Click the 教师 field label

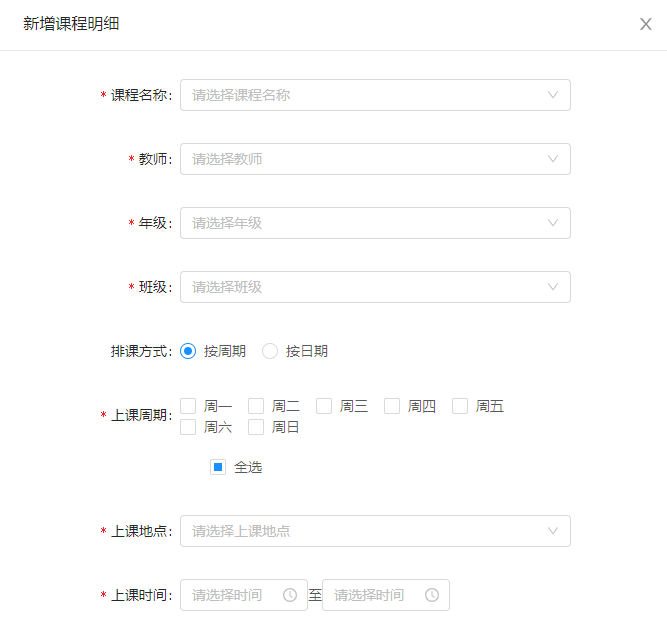coord(155,159)
